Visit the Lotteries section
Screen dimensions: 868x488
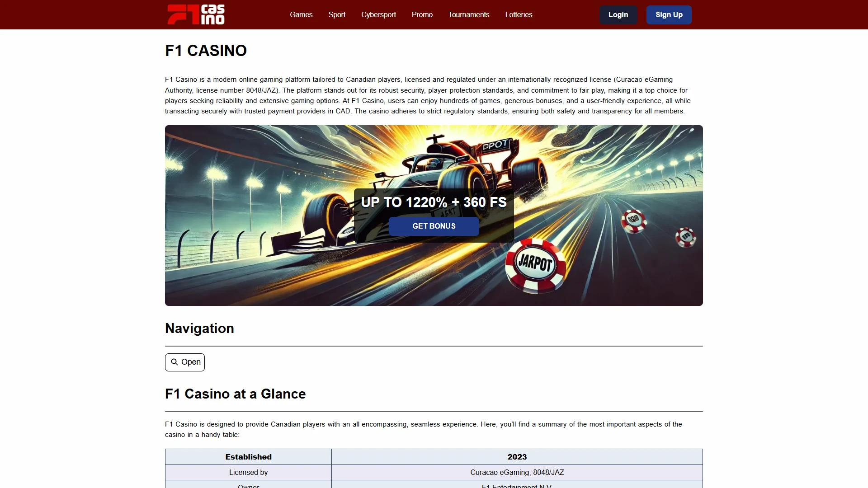pos(519,14)
